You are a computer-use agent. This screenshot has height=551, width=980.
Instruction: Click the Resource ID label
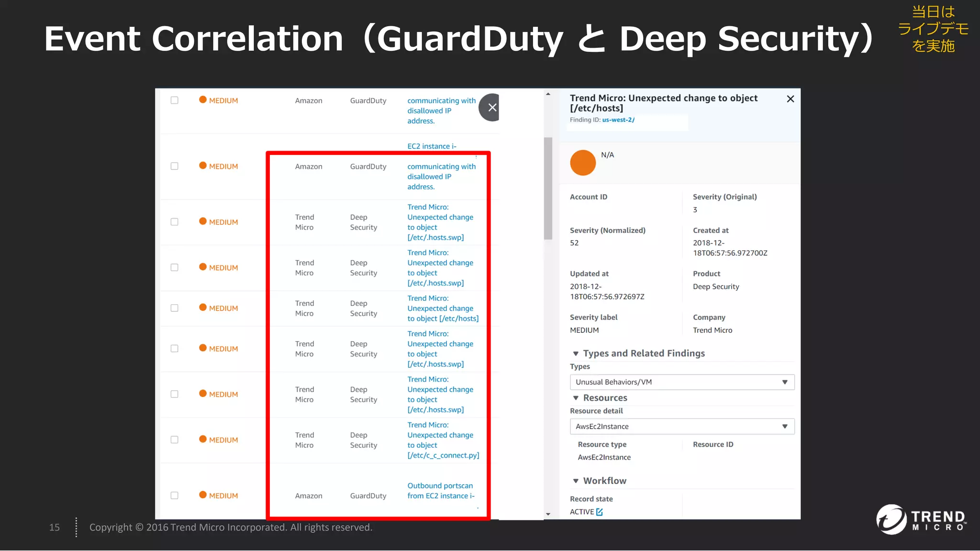[713, 444]
